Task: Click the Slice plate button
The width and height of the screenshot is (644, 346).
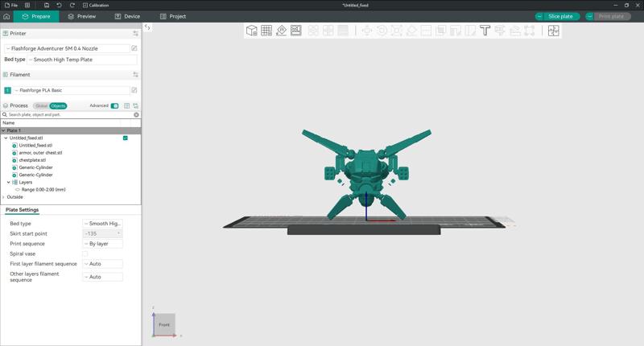Action: 560,16
